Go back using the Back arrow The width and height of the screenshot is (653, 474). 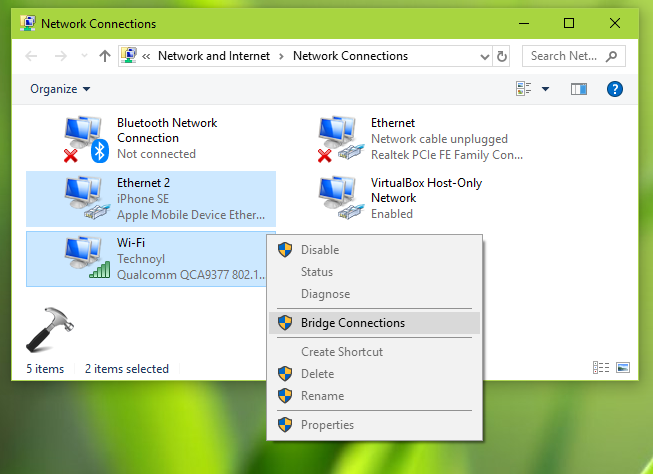click(31, 57)
